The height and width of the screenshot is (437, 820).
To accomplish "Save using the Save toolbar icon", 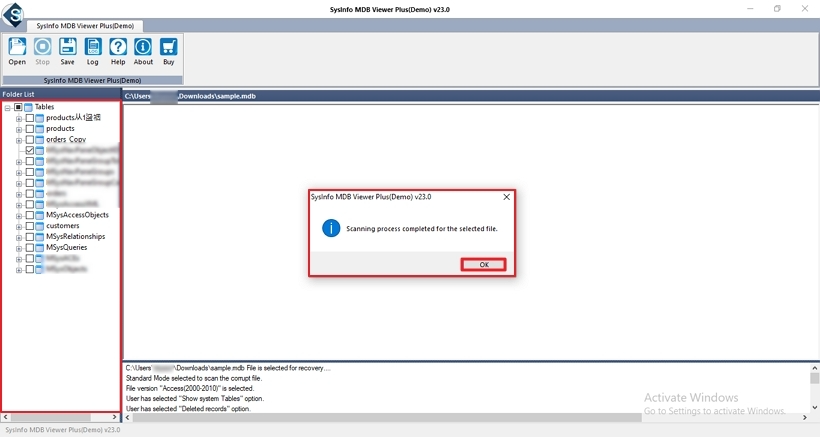I will click(67, 51).
